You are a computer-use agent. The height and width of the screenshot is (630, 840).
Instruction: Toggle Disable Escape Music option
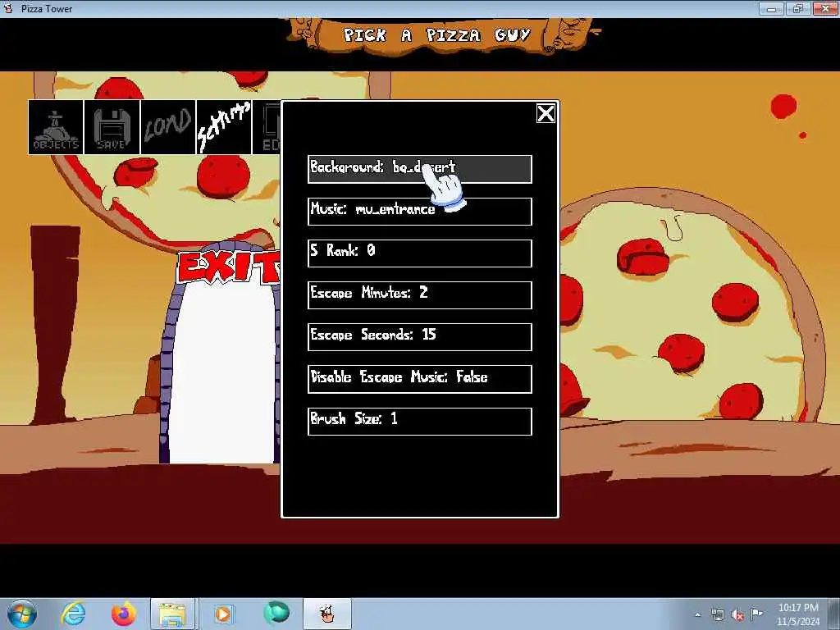[x=419, y=379]
